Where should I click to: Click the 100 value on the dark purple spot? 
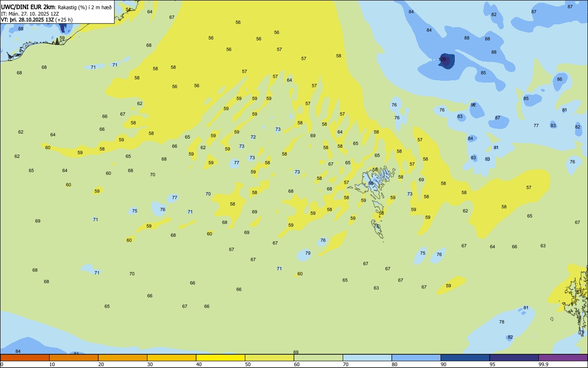tap(442, 60)
